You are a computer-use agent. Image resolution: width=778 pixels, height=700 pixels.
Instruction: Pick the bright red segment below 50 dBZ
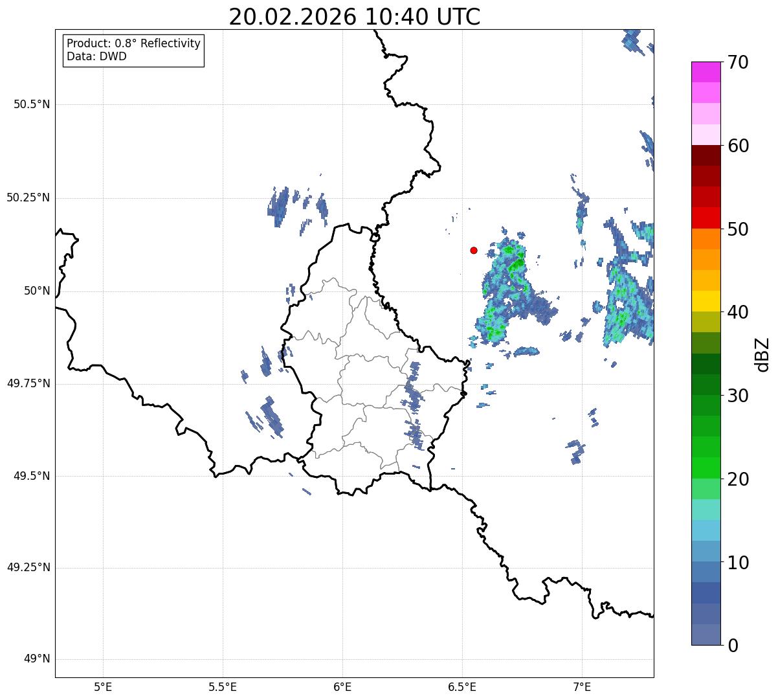[706, 218]
